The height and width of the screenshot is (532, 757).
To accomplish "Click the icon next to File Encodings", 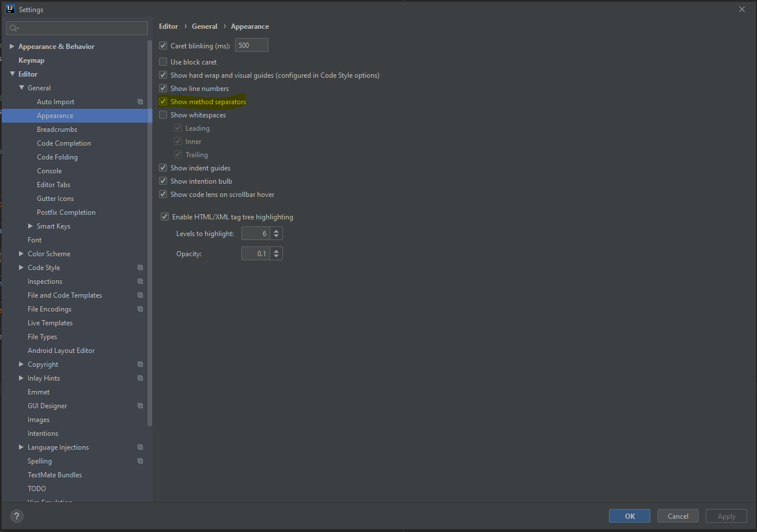I will point(140,309).
